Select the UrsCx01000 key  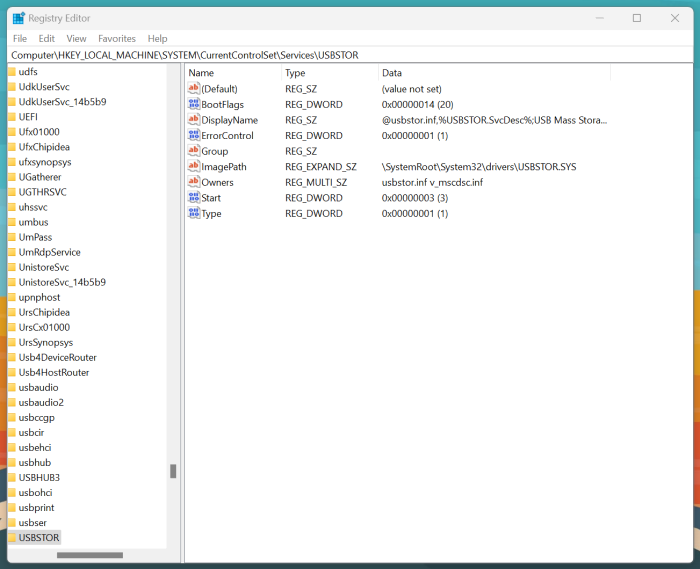click(x=44, y=327)
